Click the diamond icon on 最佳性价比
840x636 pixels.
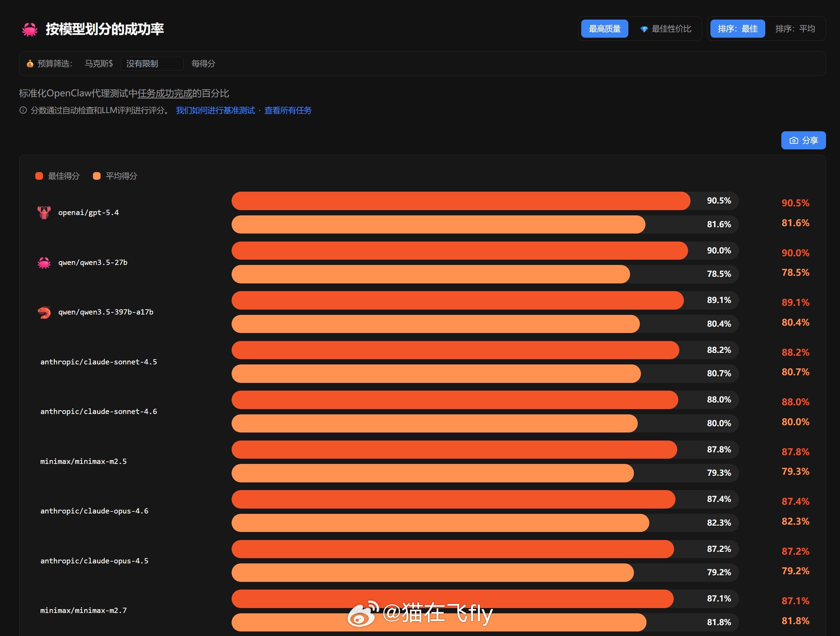pos(644,29)
